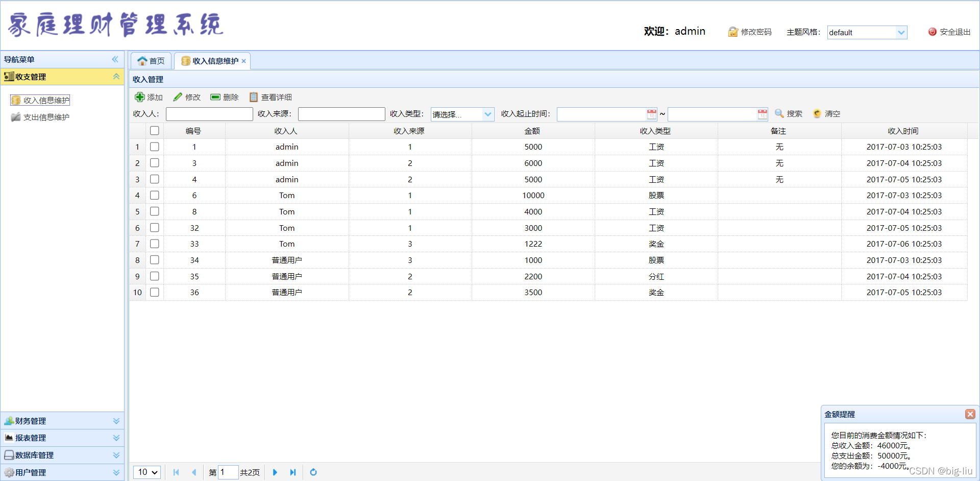Click the View details (查看详细) clipboard icon
The height and width of the screenshot is (481, 980).
[x=253, y=97]
